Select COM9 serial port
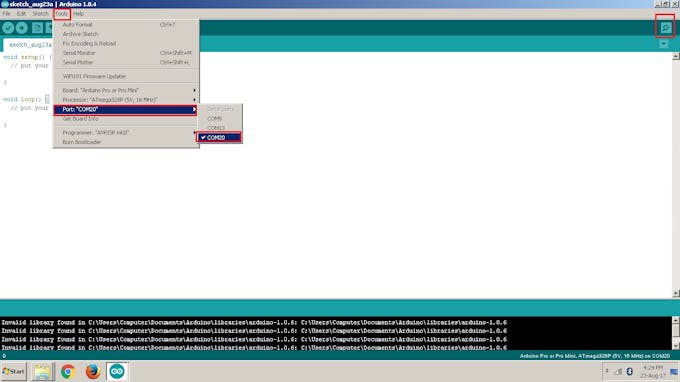Image resolution: width=680 pixels, height=382 pixels. [x=219, y=118]
